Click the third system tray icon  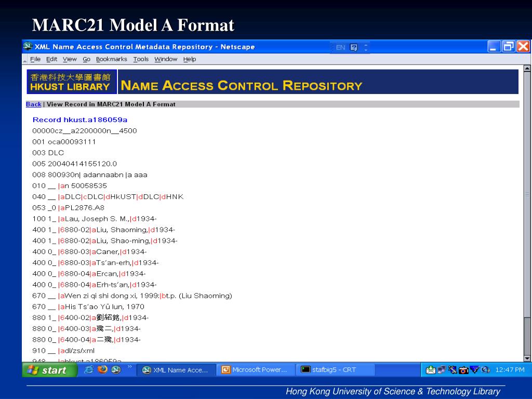click(453, 369)
